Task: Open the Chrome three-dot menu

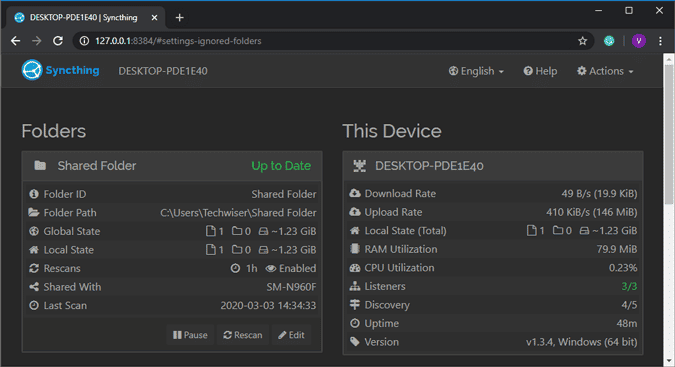Action: [x=660, y=41]
